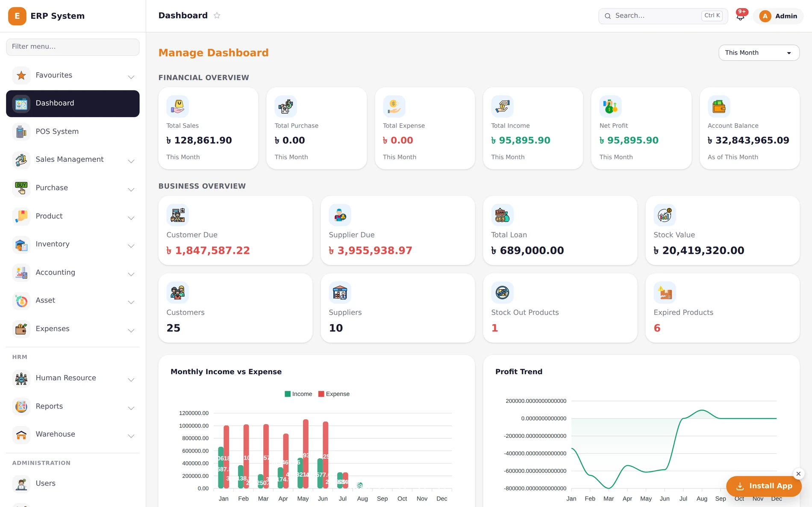812x507 pixels.
Task: Open the This Month period dropdown
Action: click(759, 53)
